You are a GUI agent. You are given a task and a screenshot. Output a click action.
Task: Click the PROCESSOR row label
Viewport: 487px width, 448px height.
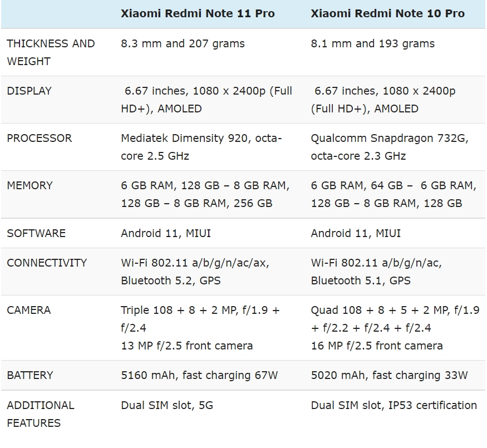(39, 138)
